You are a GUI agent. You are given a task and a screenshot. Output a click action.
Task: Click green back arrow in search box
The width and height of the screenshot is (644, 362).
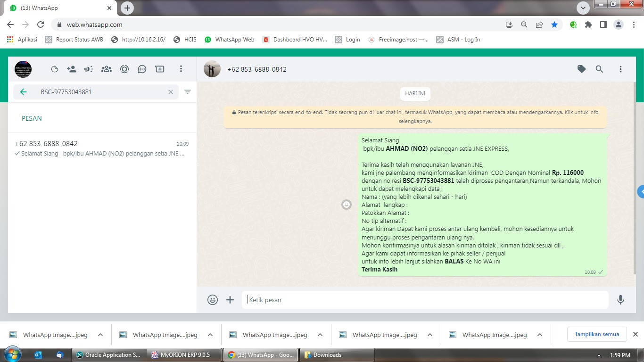pos(23,92)
